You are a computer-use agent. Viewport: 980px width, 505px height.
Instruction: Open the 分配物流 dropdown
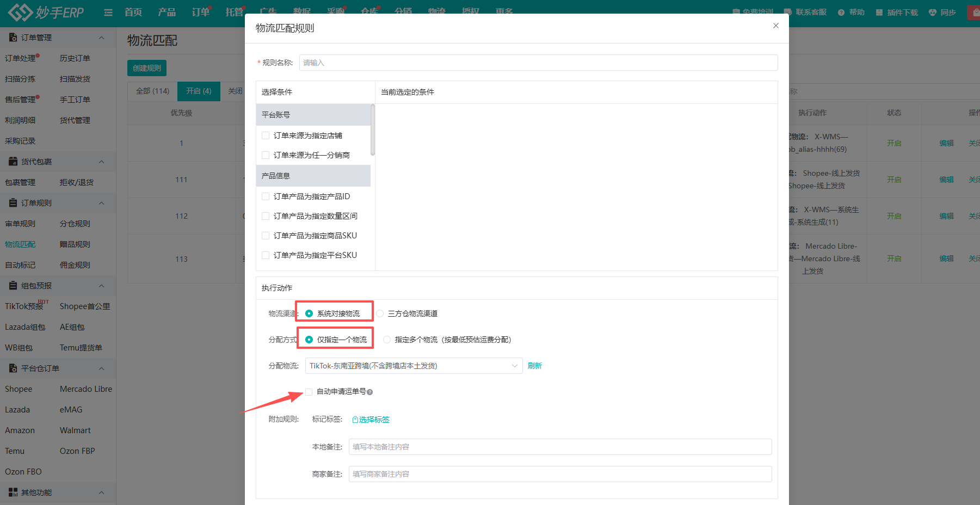click(x=414, y=366)
